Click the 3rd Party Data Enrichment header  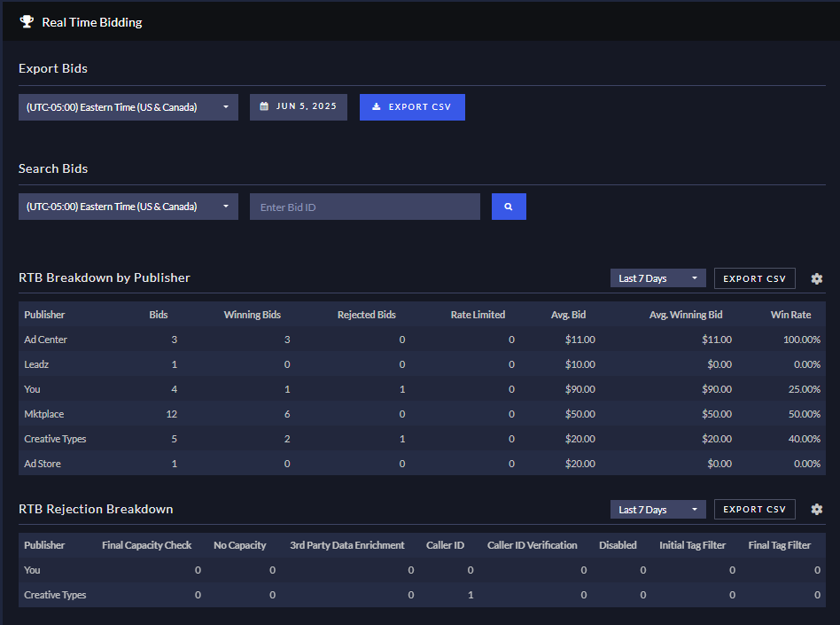347,545
